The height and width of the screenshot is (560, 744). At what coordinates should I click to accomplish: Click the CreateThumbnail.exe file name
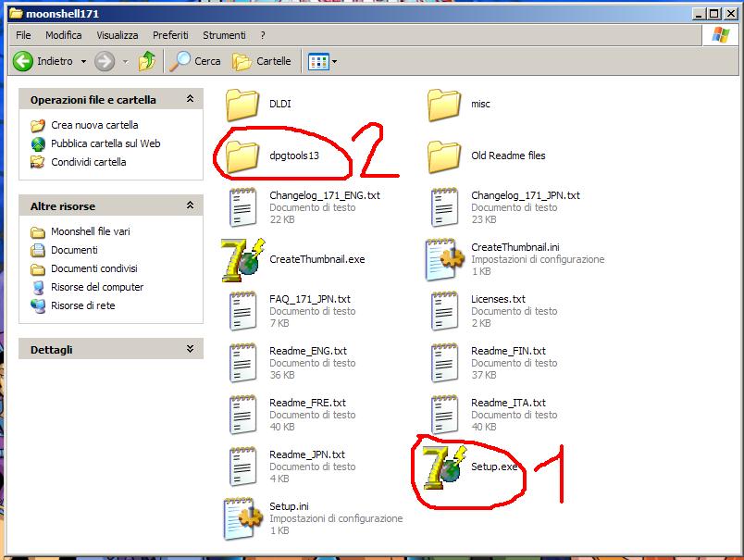tap(317, 259)
